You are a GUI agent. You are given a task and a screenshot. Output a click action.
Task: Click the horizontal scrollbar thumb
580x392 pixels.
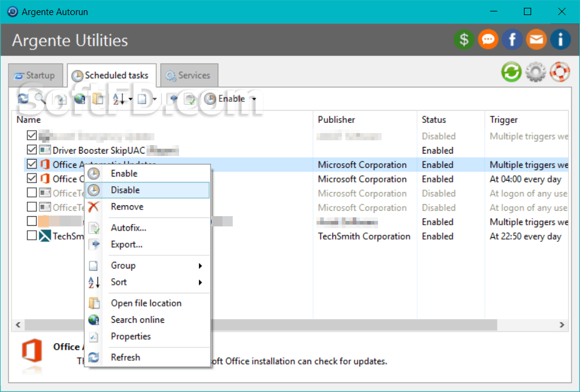pos(261,325)
